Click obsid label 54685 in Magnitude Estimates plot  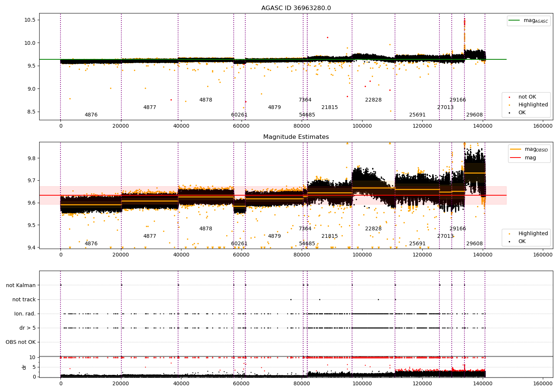point(307,244)
